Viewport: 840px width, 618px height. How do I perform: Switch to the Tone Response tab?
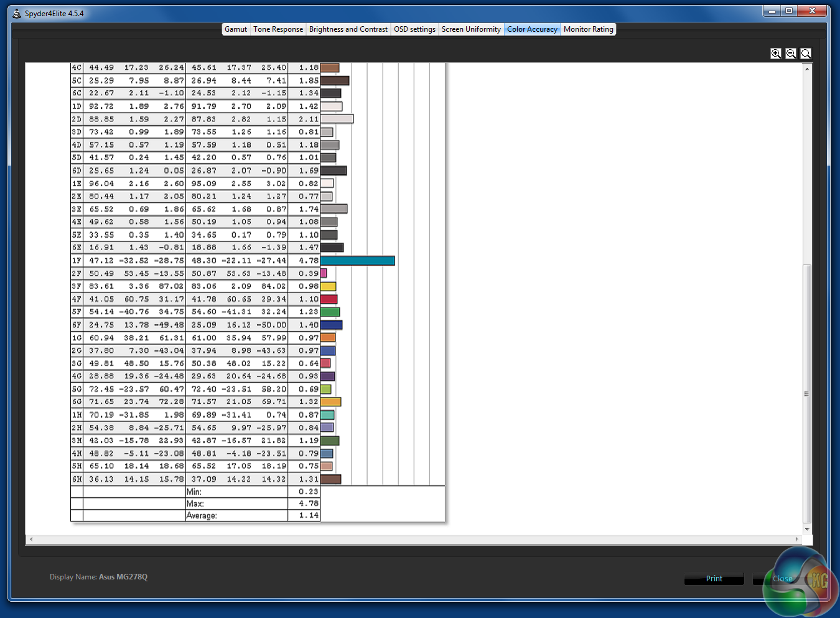[278, 29]
